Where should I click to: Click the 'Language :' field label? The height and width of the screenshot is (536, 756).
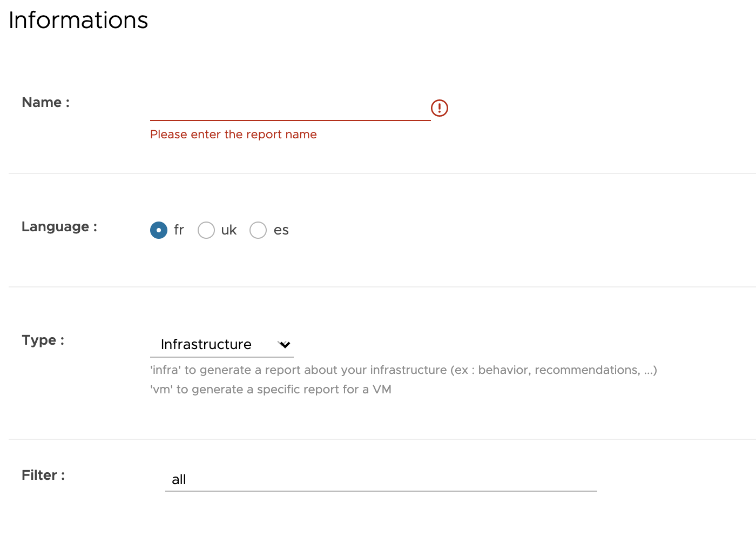coord(59,227)
